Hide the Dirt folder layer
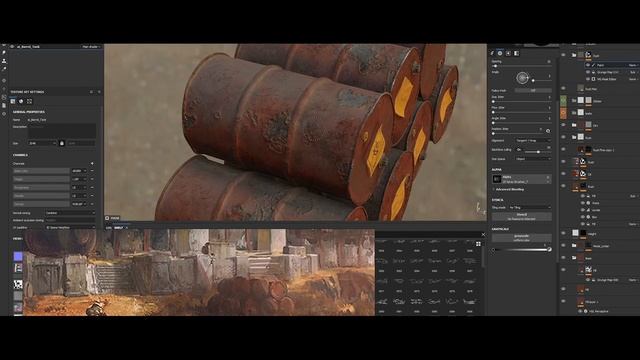Screen dimensions: 640x360 coord(563,125)
